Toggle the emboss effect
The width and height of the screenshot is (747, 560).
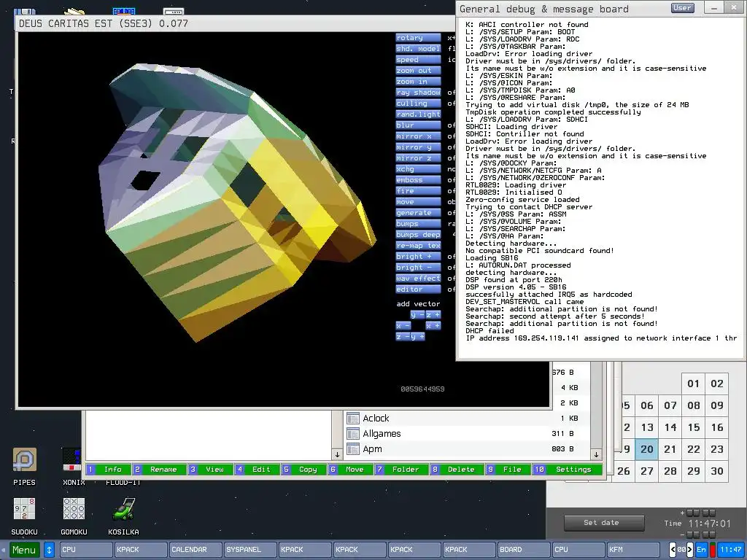pos(418,180)
